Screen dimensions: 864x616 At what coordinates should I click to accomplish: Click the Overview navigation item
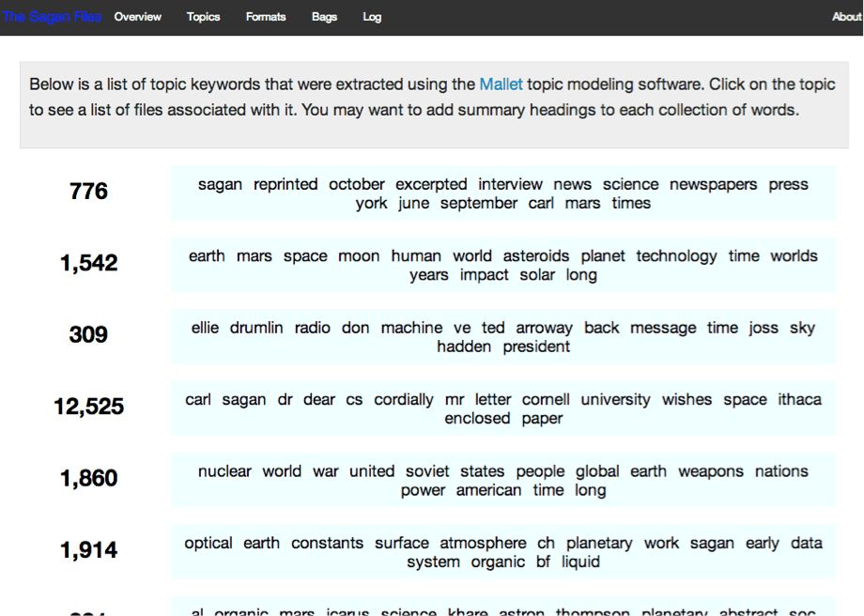tap(137, 16)
